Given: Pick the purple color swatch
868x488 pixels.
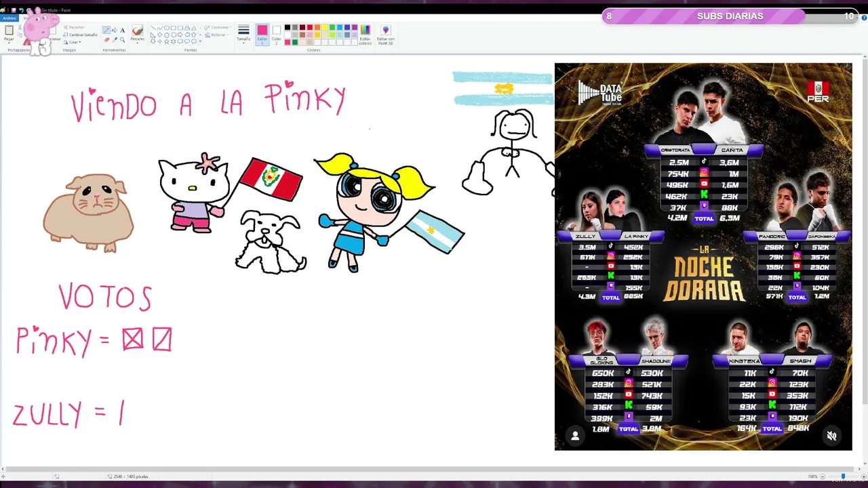Looking at the screenshot, I should [x=355, y=27].
